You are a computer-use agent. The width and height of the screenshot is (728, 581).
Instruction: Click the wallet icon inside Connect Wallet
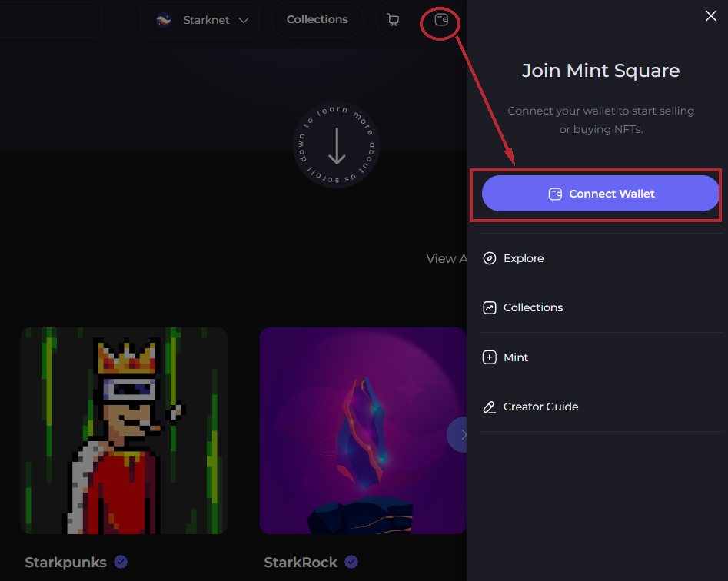click(555, 194)
